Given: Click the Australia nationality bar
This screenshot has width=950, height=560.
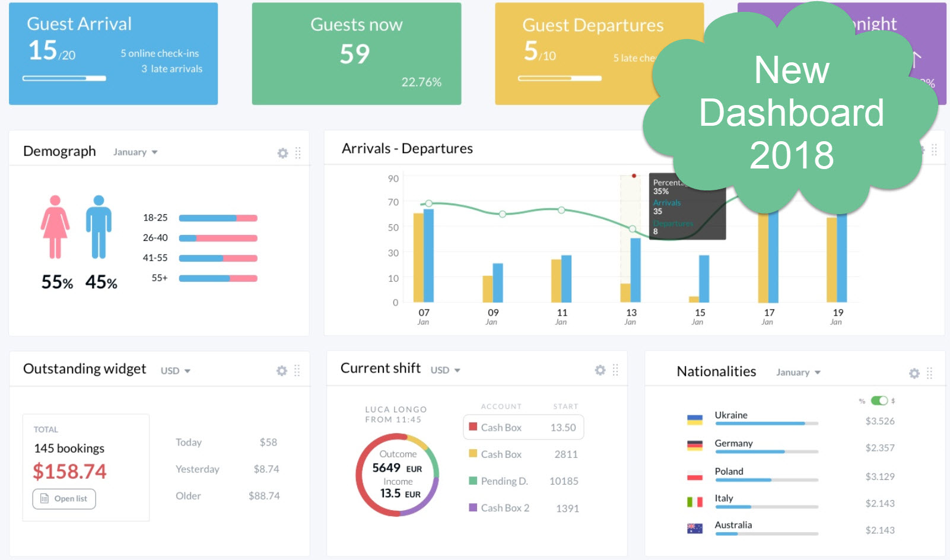Looking at the screenshot, I should (x=767, y=534).
